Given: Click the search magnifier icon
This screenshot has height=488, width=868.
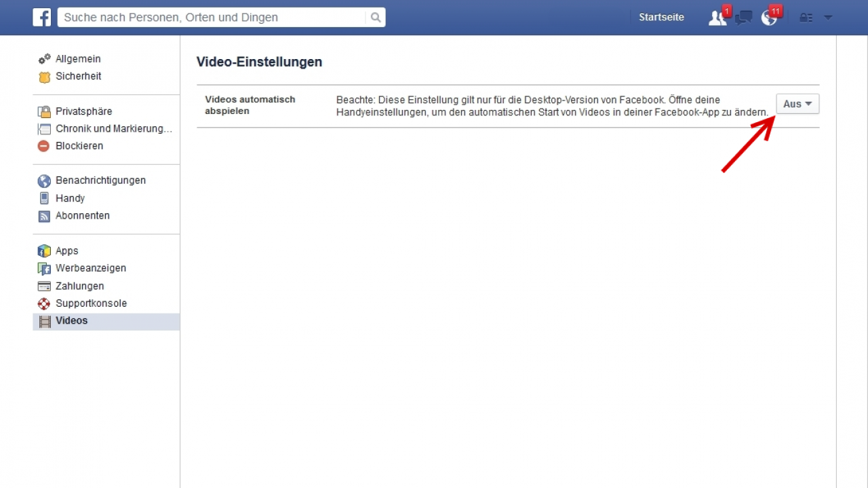Looking at the screenshot, I should (x=376, y=18).
